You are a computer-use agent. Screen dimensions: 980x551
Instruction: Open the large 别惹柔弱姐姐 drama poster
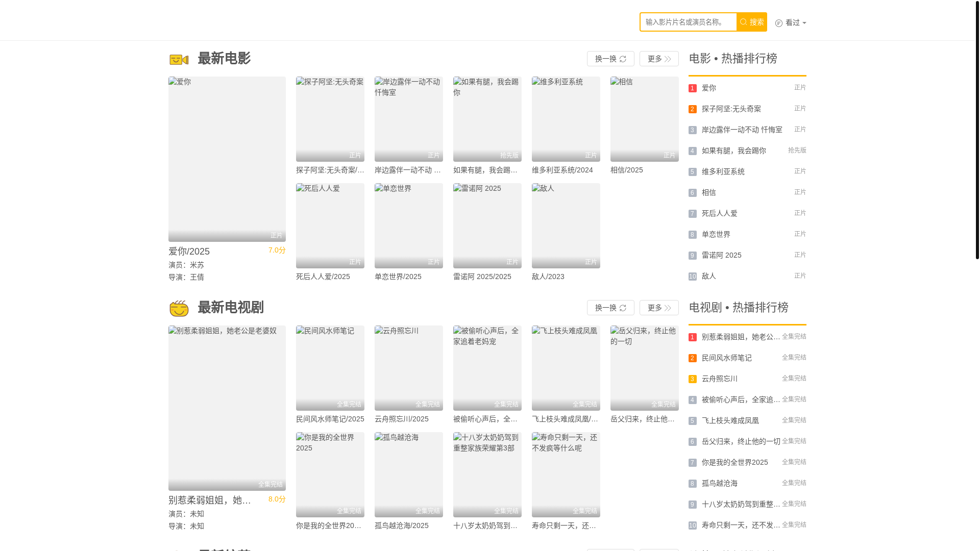227,408
